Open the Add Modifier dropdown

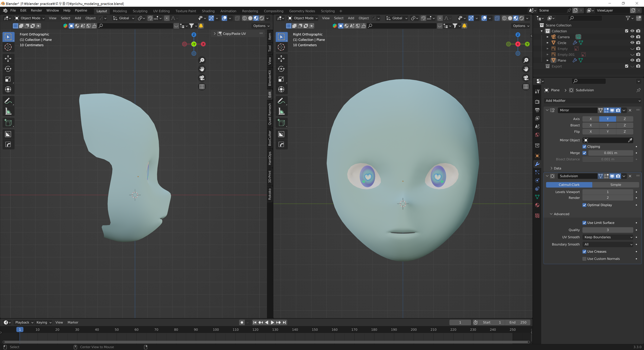[x=592, y=101]
